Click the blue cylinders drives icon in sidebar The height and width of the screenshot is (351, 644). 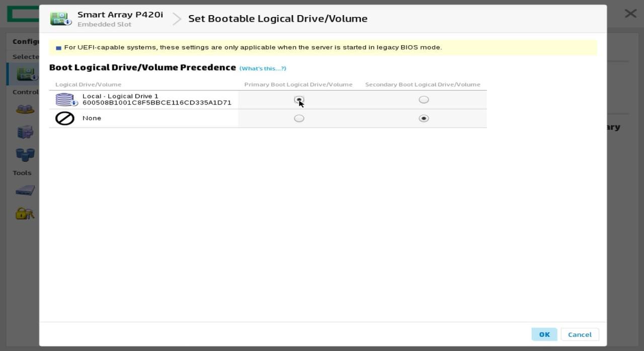(x=25, y=154)
